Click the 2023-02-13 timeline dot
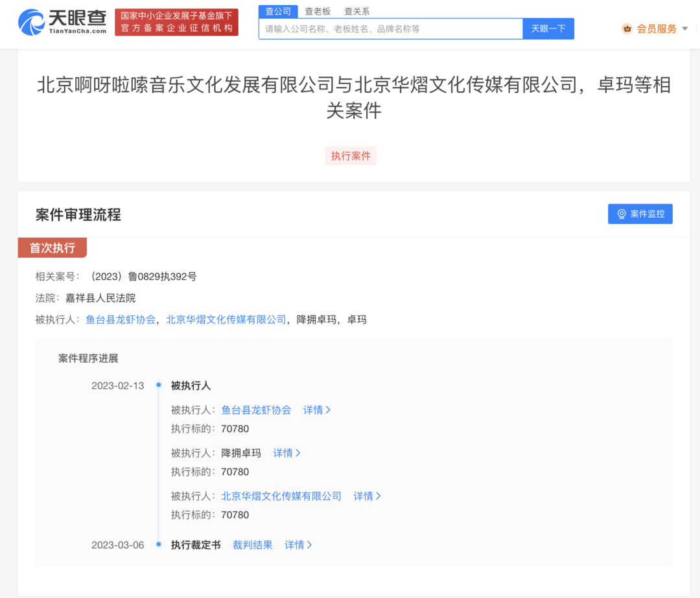This screenshot has height=598, width=700. (159, 385)
